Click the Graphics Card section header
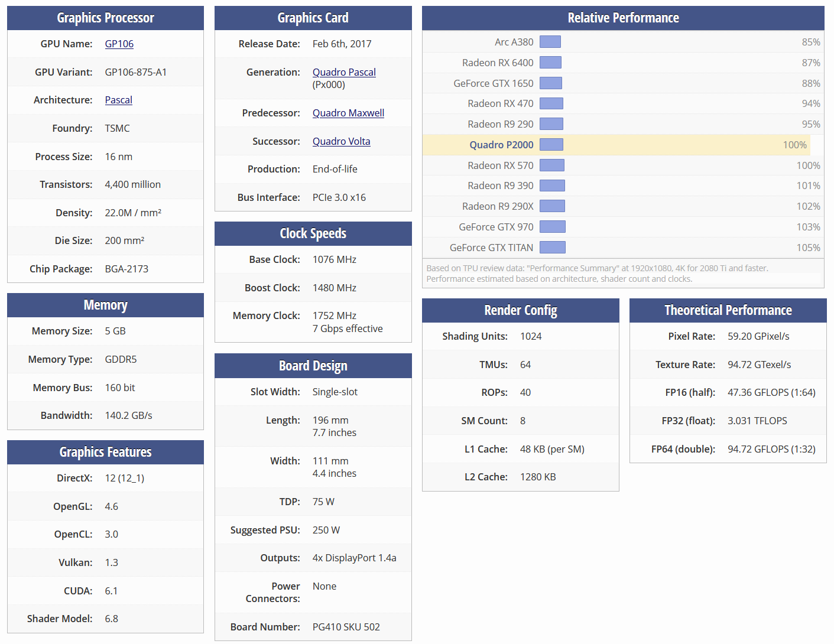 313,18
